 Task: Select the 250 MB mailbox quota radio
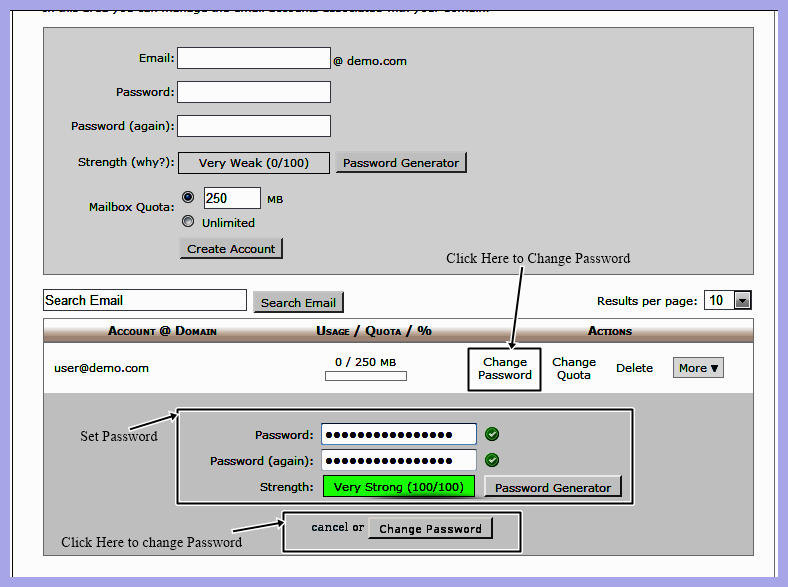click(x=188, y=197)
